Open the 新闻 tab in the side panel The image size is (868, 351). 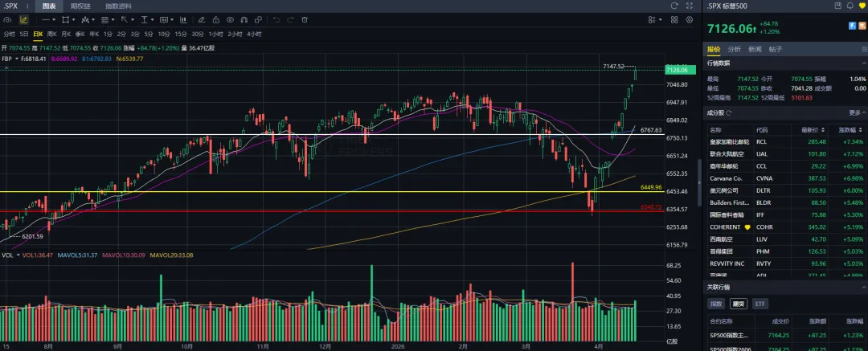tap(755, 49)
